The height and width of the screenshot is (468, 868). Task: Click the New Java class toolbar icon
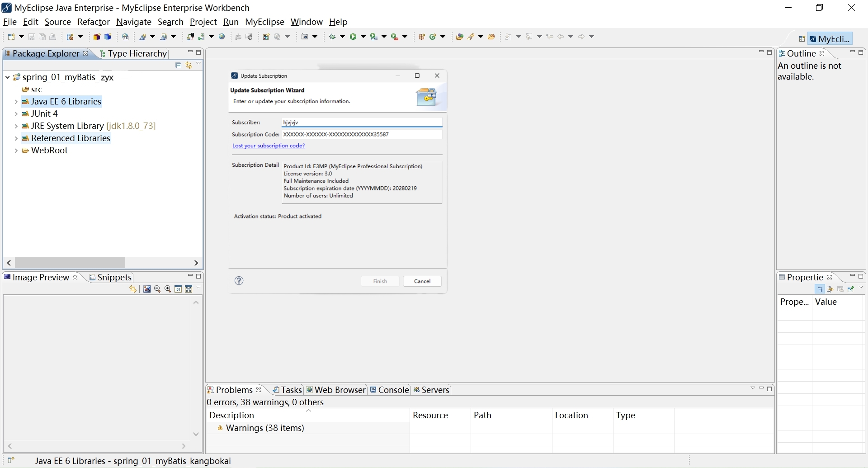click(433, 37)
